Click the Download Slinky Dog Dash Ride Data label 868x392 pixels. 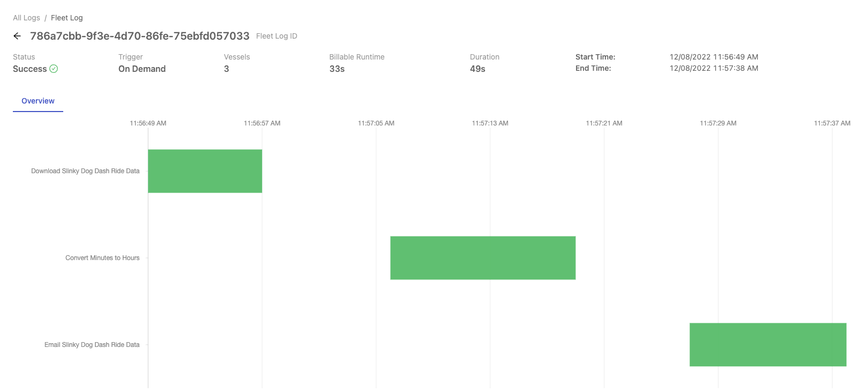point(85,171)
